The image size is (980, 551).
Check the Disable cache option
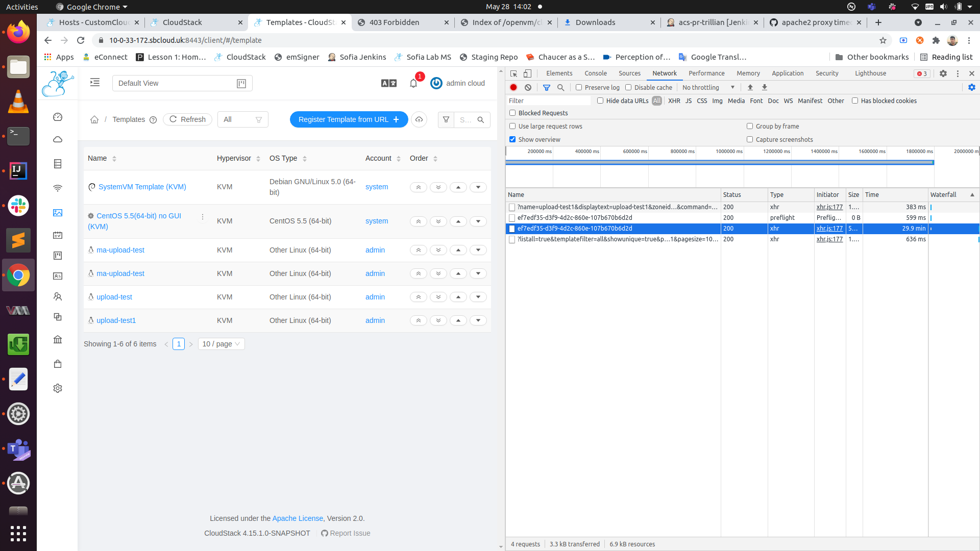pos(628,88)
